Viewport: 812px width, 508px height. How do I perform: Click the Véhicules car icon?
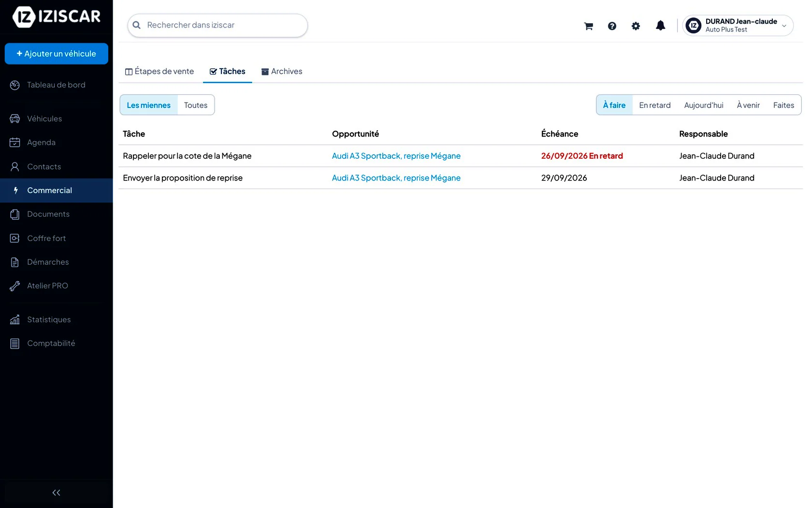tap(15, 119)
